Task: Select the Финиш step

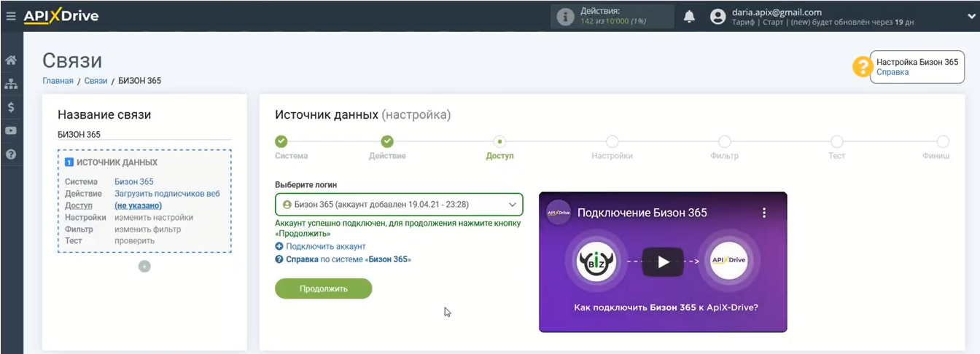Action: pyautogui.click(x=943, y=141)
